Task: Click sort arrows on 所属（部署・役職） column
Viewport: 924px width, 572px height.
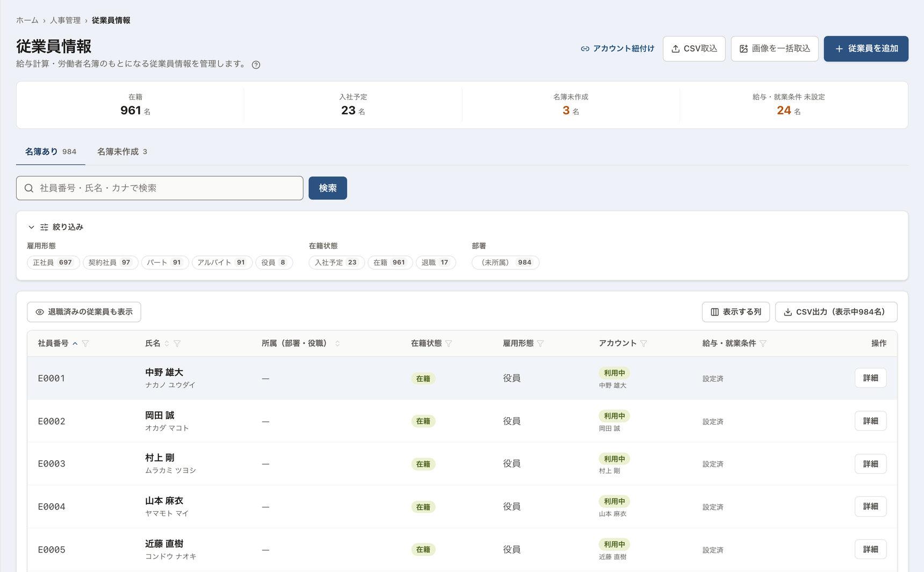Action: (337, 344)
